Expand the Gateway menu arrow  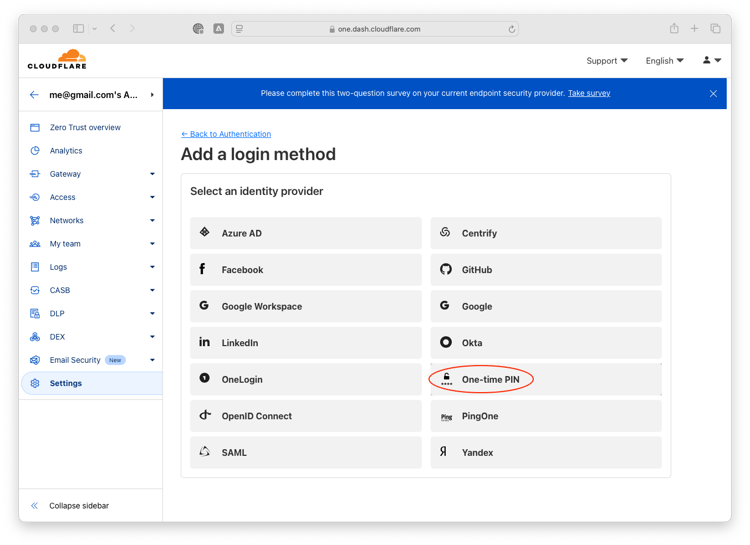152,174
